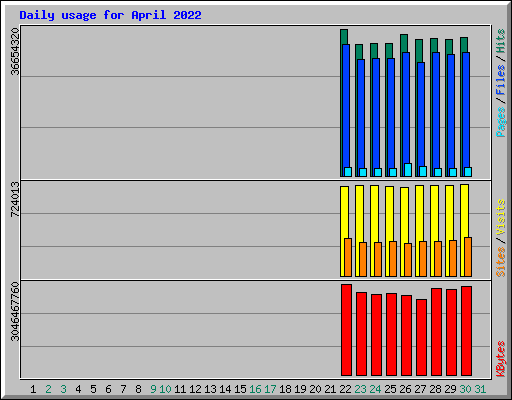Viewport: 512px width, 400px height.
Task: Click the 724013 visits axis value
Action: 15,199
